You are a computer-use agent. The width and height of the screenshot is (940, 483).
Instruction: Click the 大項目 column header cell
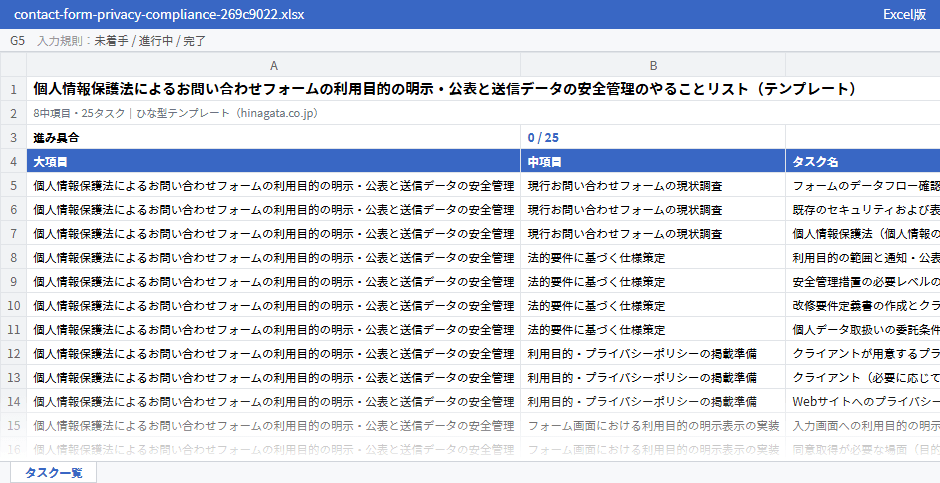pyautogui.click(x=273, y=161)
